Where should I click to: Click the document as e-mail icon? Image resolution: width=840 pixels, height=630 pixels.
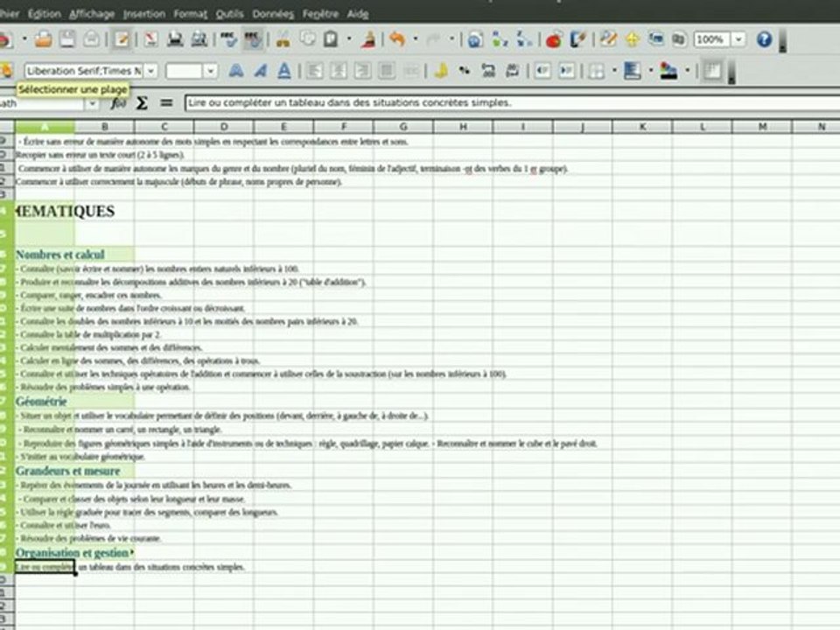[92, 39]
